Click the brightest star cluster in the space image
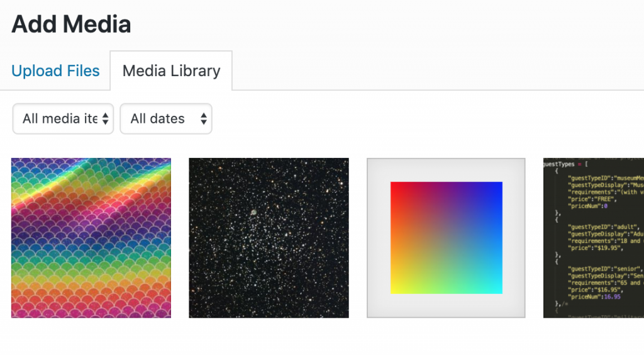Viewport: 644px width, 355px height. pos(254,214)
